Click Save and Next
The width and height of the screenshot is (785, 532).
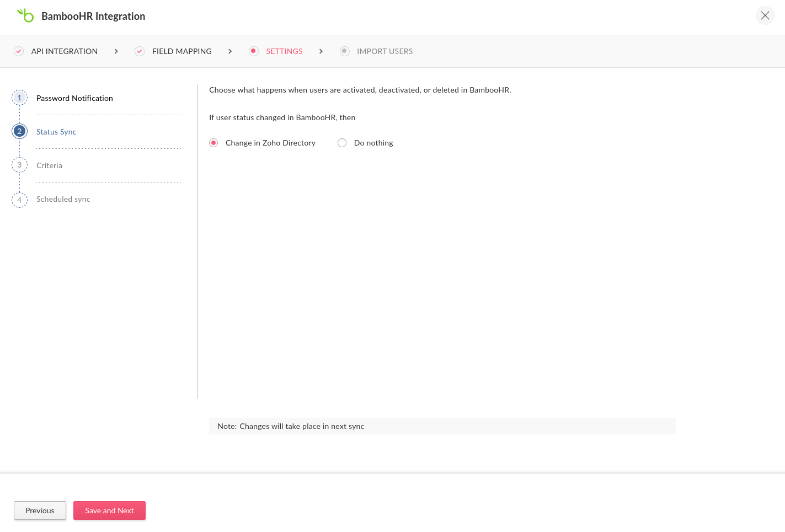click(x=109, y=510)
